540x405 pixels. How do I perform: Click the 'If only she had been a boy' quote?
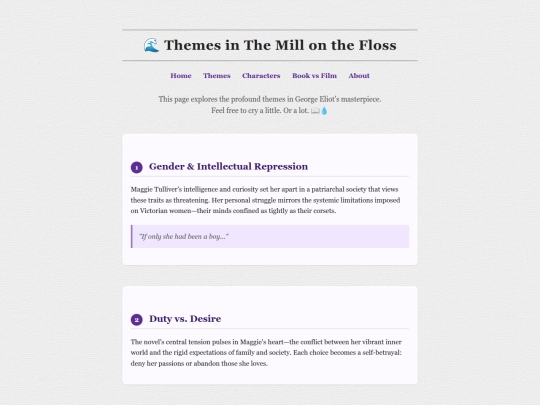click(184, 237)
